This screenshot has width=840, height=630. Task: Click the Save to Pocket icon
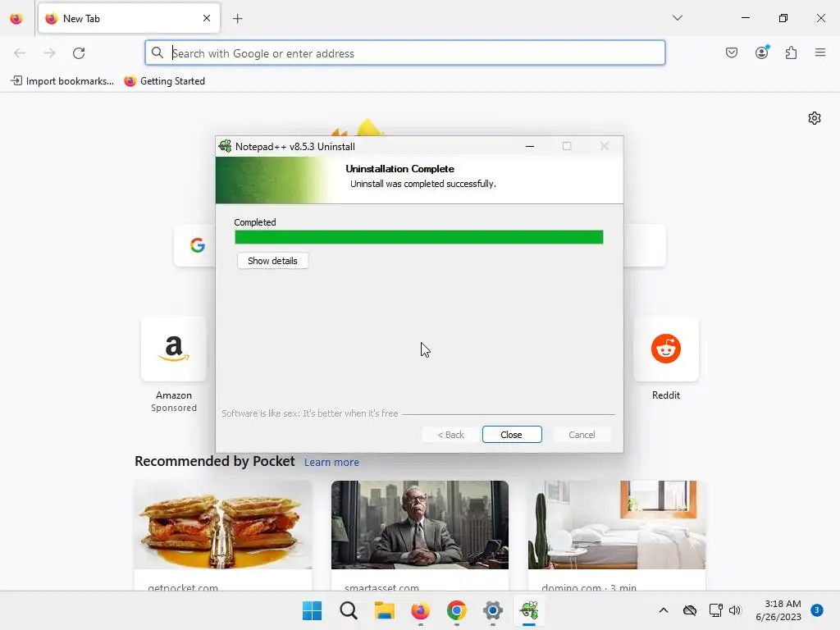[x=732, y=52]
